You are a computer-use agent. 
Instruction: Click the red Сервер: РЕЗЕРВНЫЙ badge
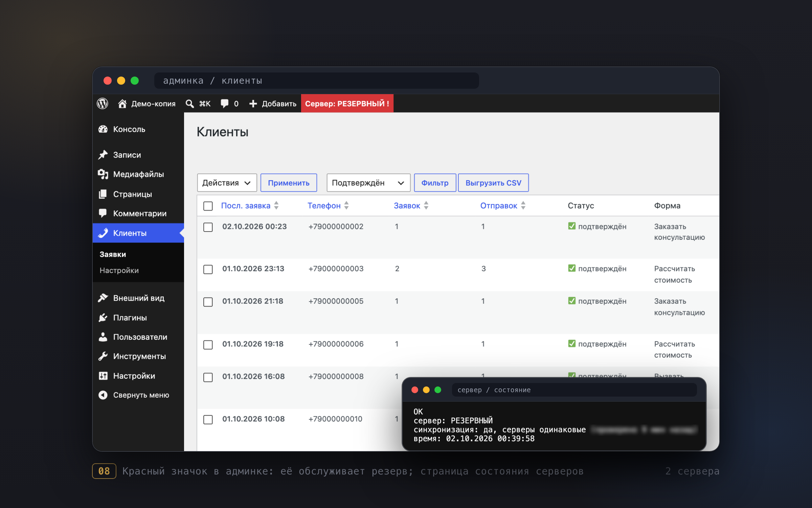pyautogui.click(x=347, y=104)
